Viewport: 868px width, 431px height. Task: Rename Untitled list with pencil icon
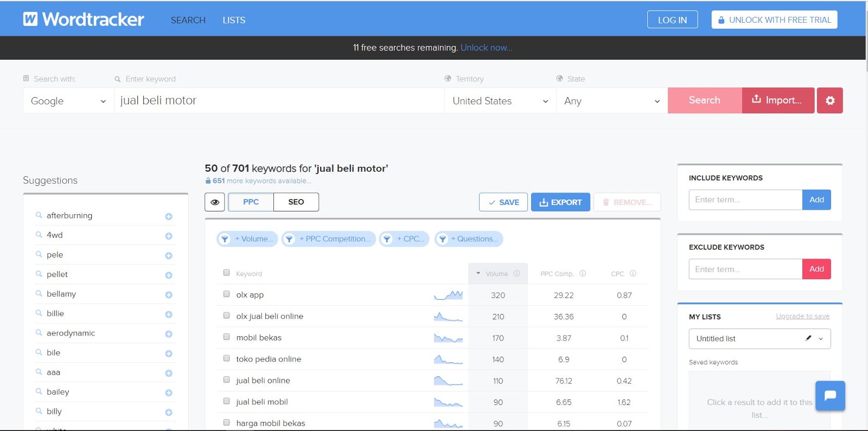click(x=808, y=338)
